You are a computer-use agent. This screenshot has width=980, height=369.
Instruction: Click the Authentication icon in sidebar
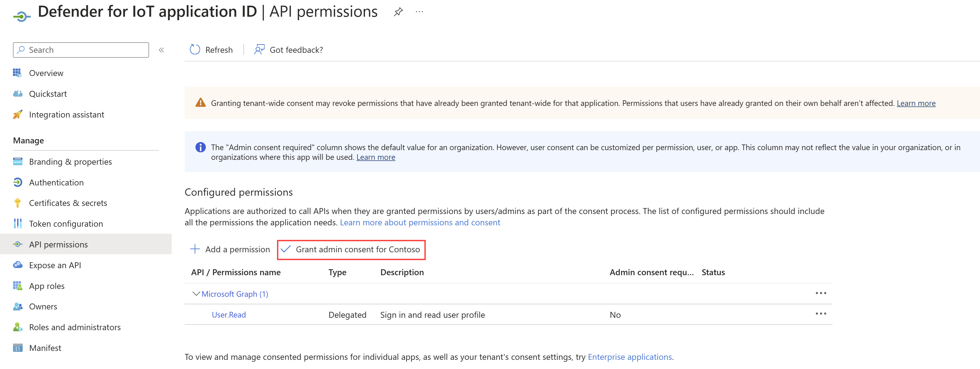18,182
